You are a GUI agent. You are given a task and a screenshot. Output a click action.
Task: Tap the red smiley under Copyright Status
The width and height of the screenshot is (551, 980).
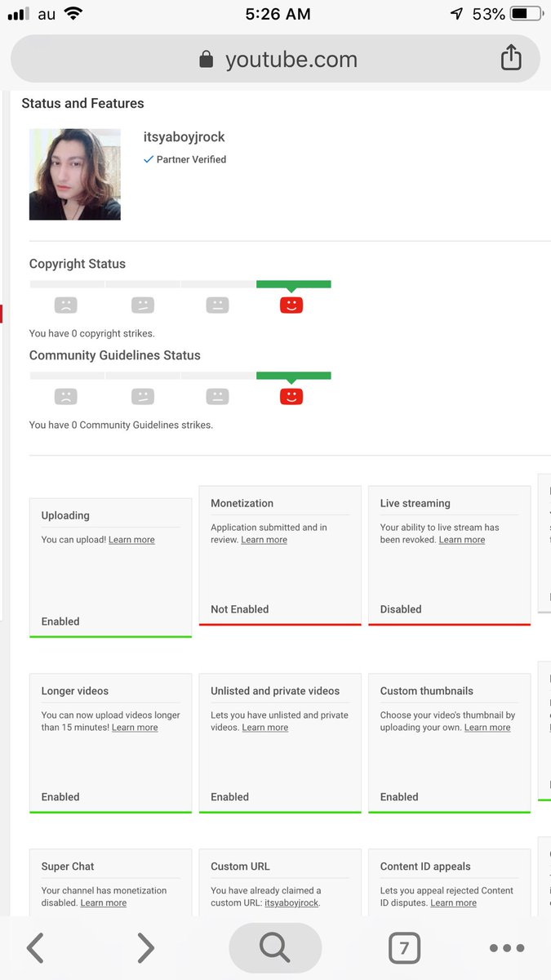click(x=291, y=305)
